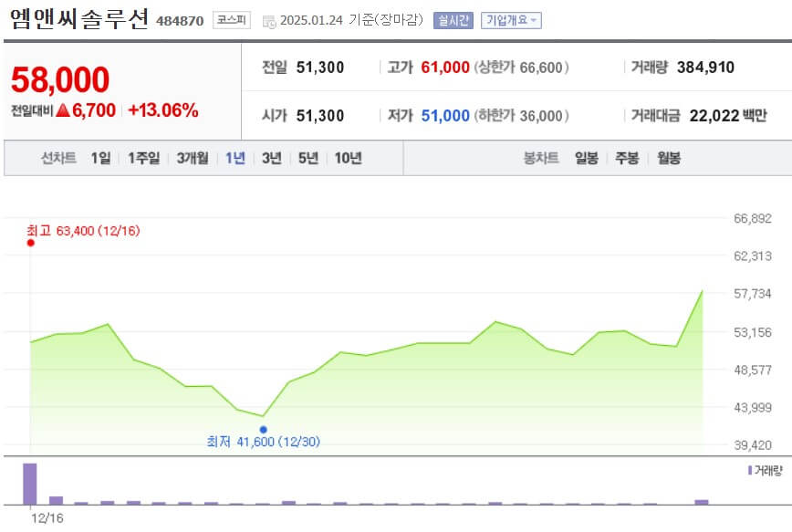Image resolution: width=792 pixels, height=532 pixels.
Task: Switch to 일봉 daily candlestick view
Action: 585,157
